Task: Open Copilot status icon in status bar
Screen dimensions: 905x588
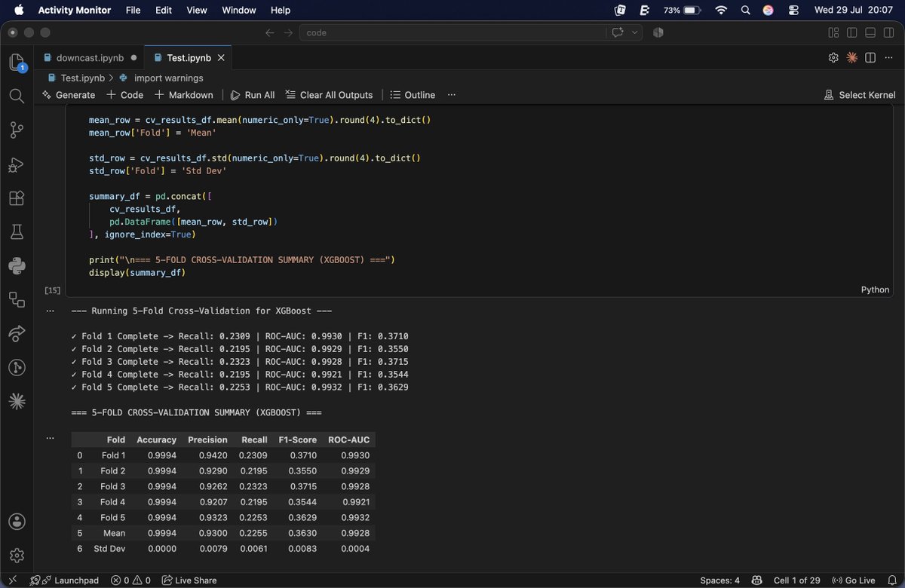Action: coord(757,580)
